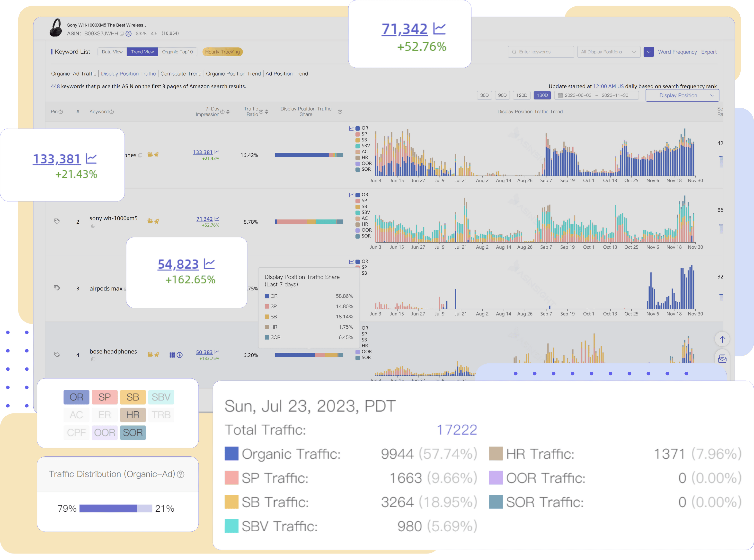Copy the bose headphones keyword using copy icon
This screenshot has width=754, height=560.
click(93, 359)
